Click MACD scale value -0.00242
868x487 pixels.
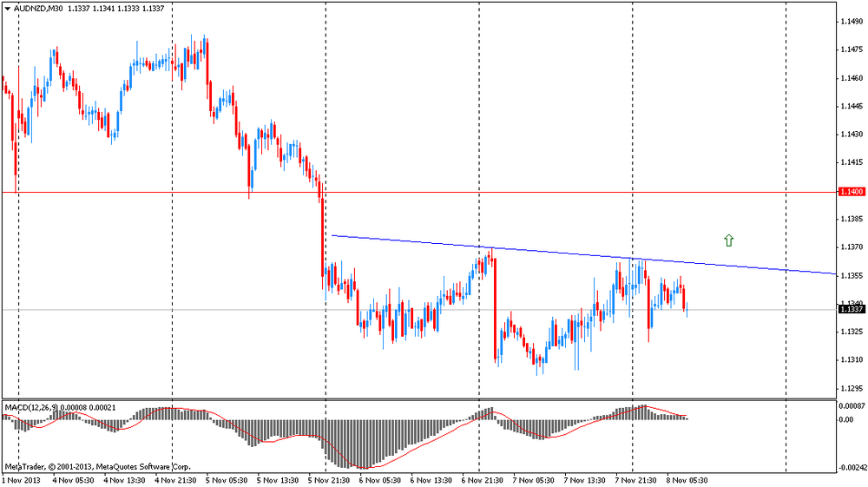pos(852,468)
